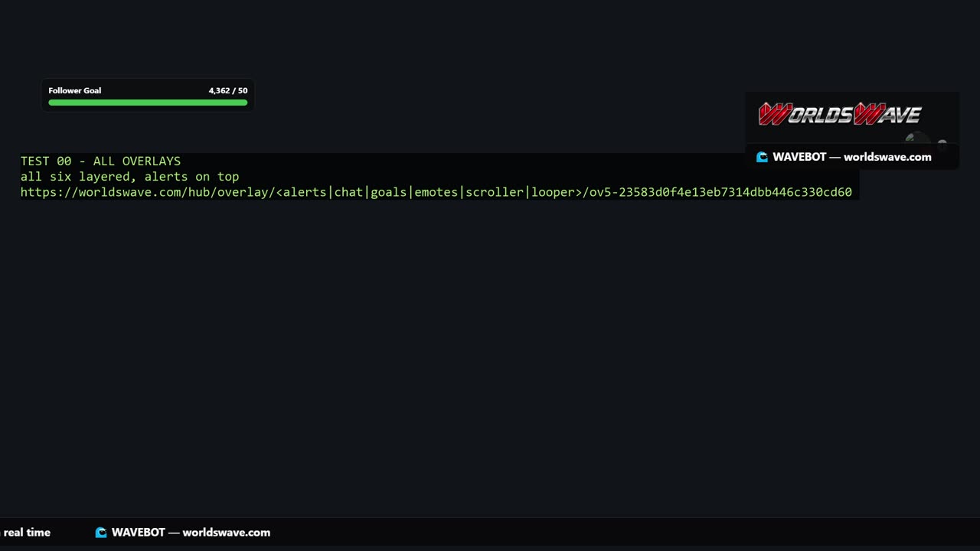Image resolution: width=980 pixels, height=551 pixels.
Task: Click the 'real time' scroller text
Action: point(27,533)
